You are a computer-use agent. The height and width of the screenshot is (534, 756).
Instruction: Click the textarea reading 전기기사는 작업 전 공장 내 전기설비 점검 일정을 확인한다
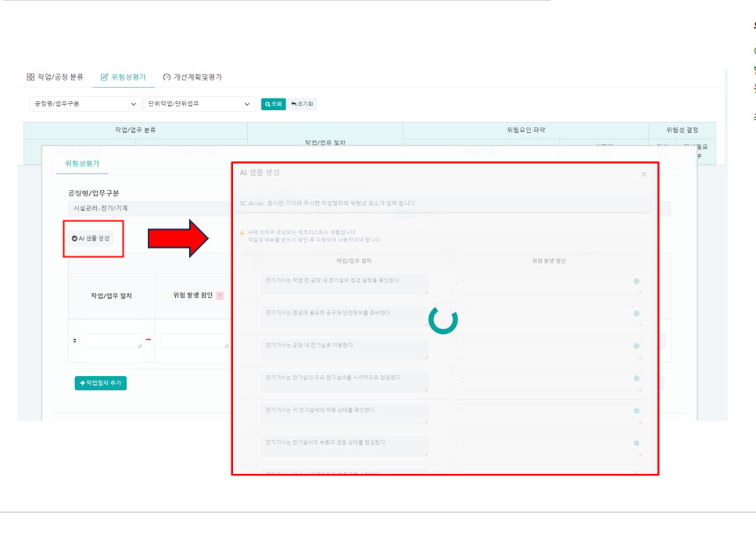pyautogui.click(x=344, y=285)
